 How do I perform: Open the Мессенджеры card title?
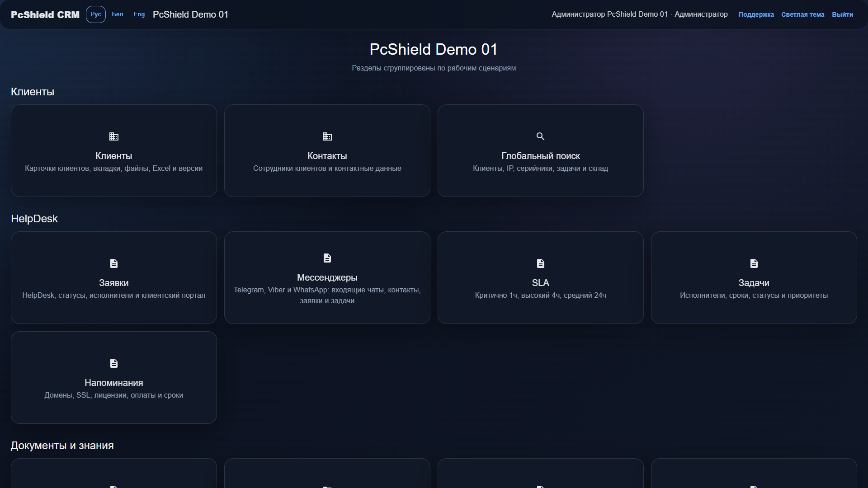click(327, 277)
